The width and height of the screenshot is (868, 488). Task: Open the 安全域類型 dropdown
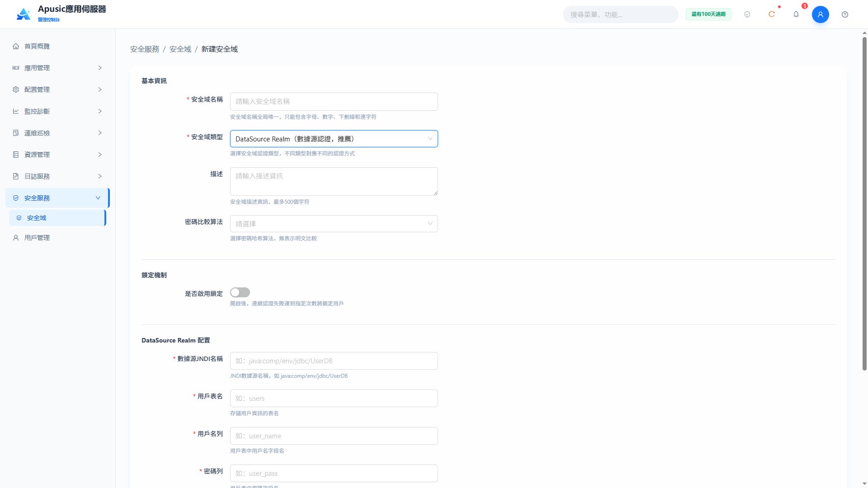tap(334, 139)
